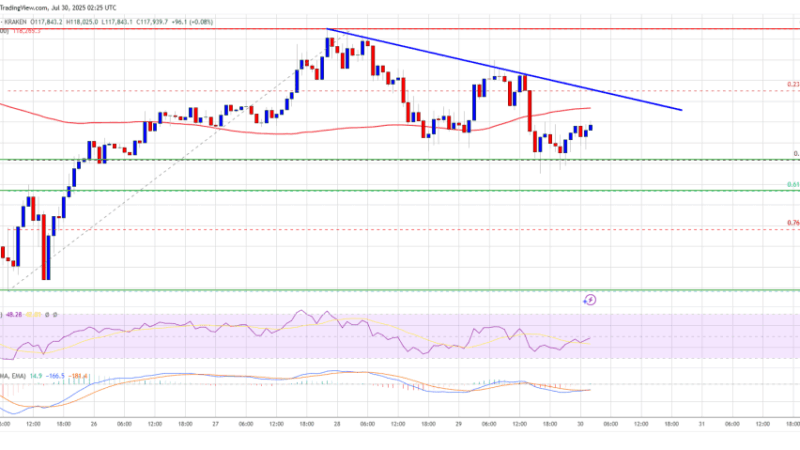800x450 pixels.
Task: Click the TradingView.com date header text
Action: point(58,8)
